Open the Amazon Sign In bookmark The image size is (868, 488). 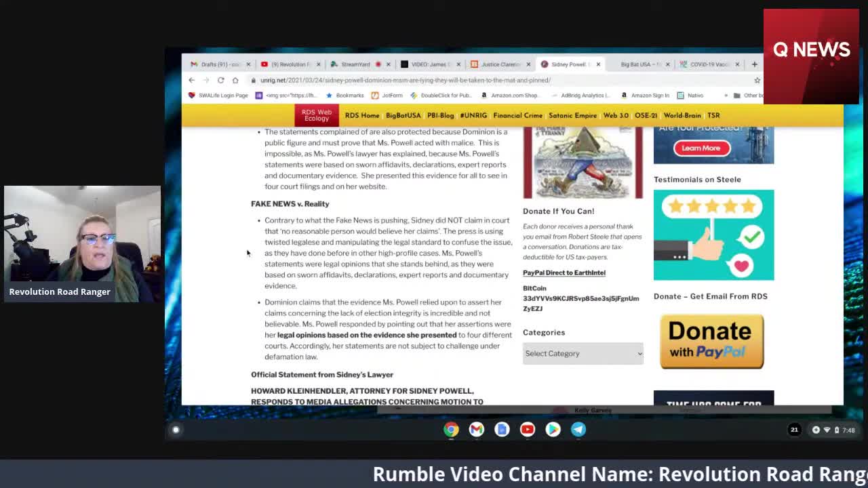click(645, 96)
